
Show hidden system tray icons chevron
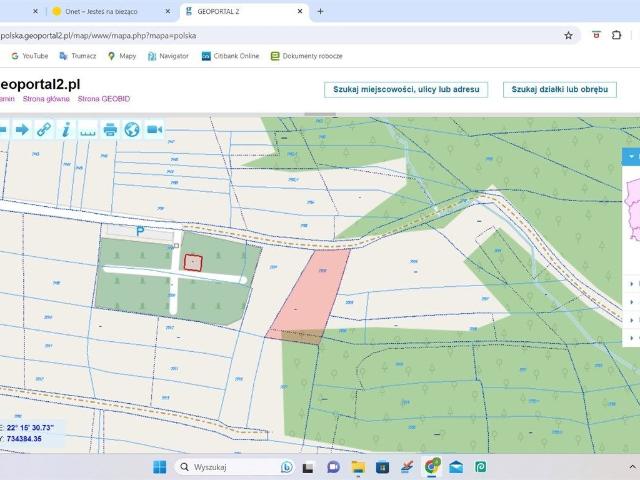pos(633,467)
